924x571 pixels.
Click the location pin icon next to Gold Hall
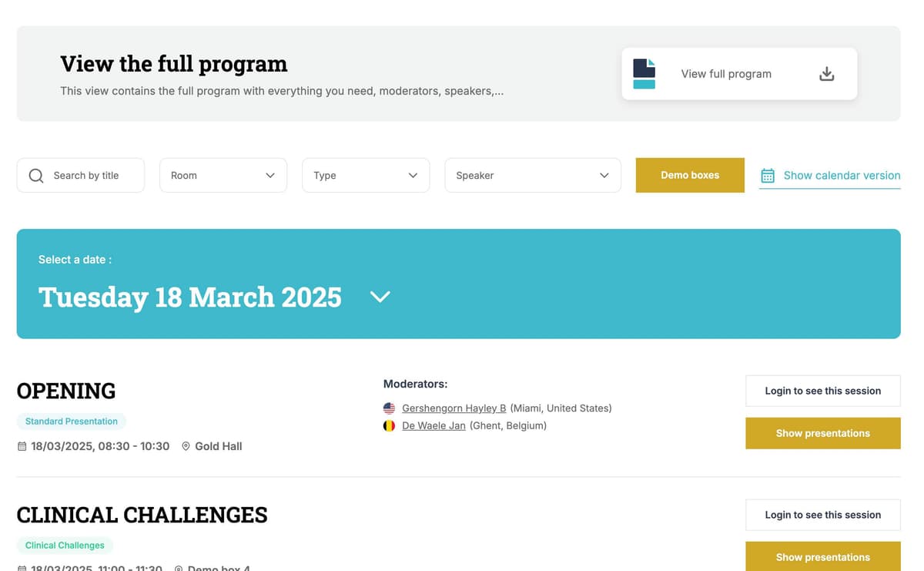pos(186,445)
